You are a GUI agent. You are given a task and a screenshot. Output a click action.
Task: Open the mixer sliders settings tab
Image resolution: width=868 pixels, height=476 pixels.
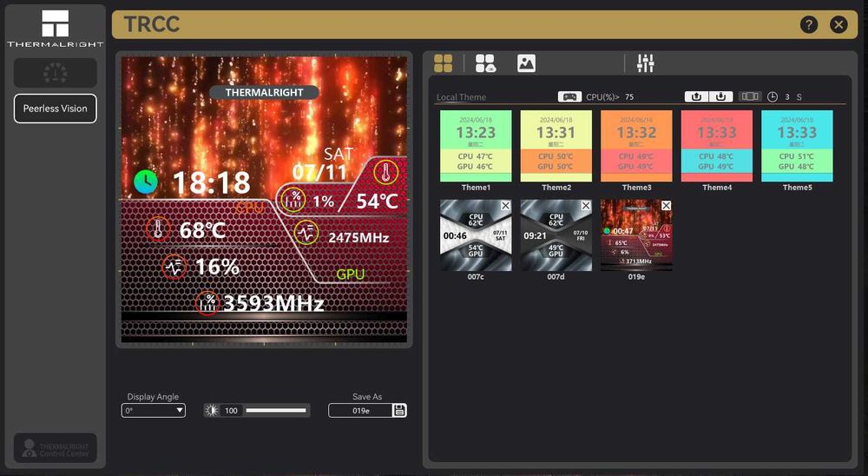[646, 63]
